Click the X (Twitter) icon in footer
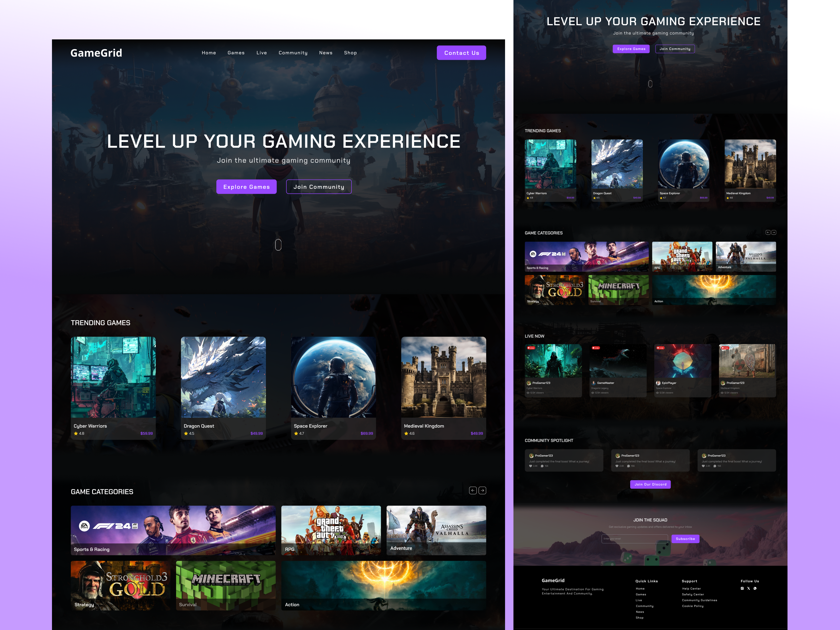The height and width of the screenshot is (630, 840). 748,588
